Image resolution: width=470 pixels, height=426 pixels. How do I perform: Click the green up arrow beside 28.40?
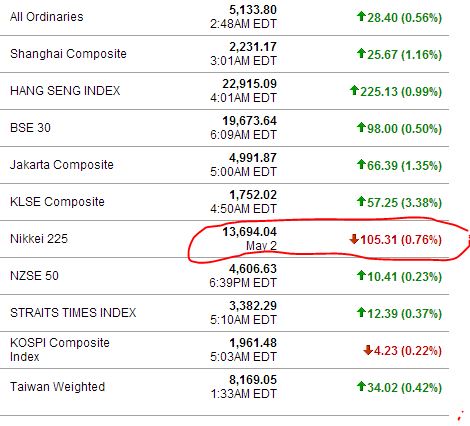pos(361,16)
